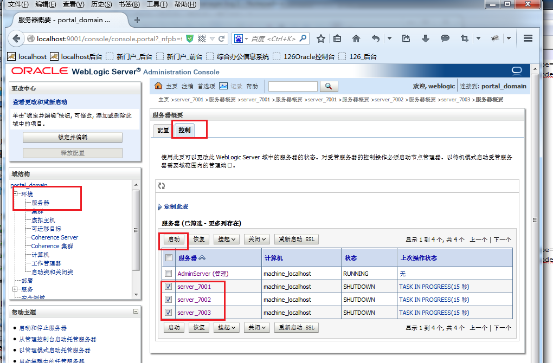Screen dimensions: 553x364
Task: Click 启动 button above the table header
Action: coord(174,239)
